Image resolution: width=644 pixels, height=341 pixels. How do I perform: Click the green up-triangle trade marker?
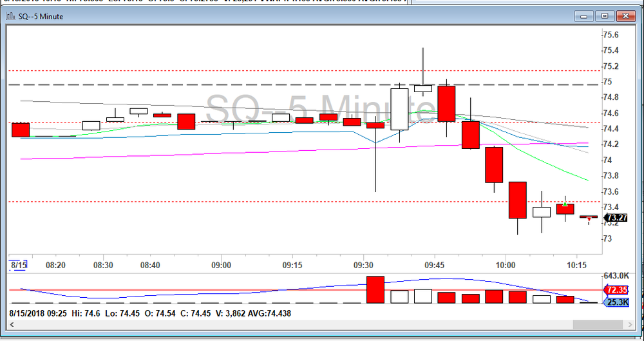coord(565,204)
